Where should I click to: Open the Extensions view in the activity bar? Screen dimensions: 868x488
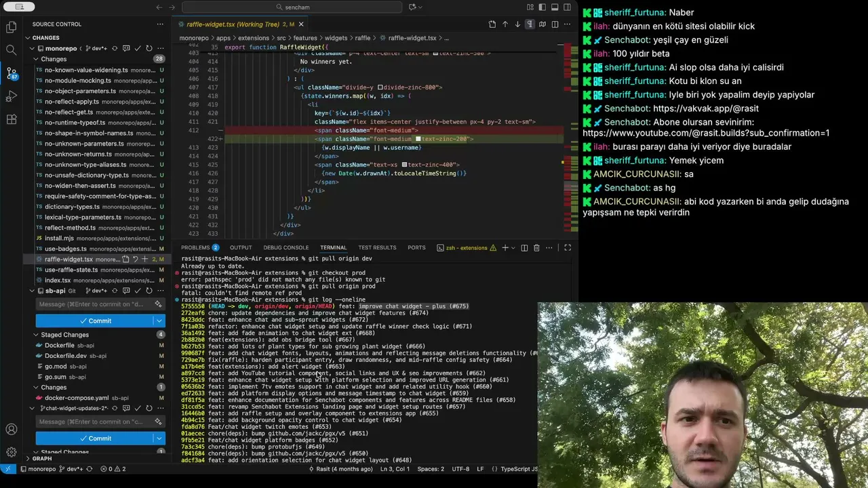pos(11,119)
